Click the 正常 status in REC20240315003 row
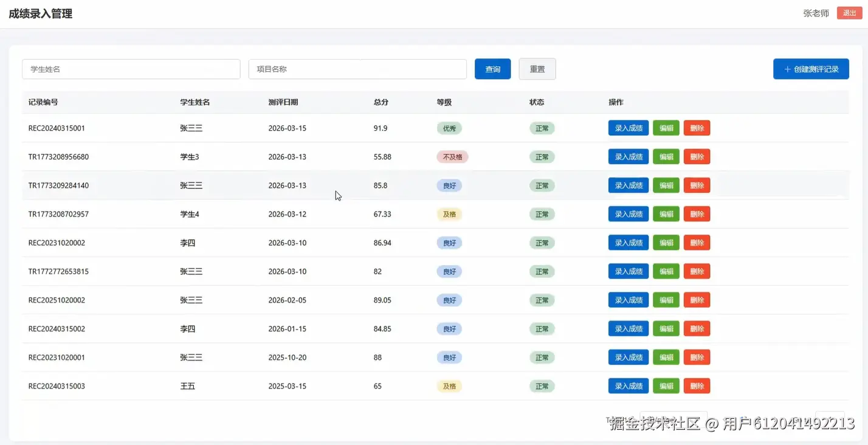The image size is (868, 445). tap(542, 386)
